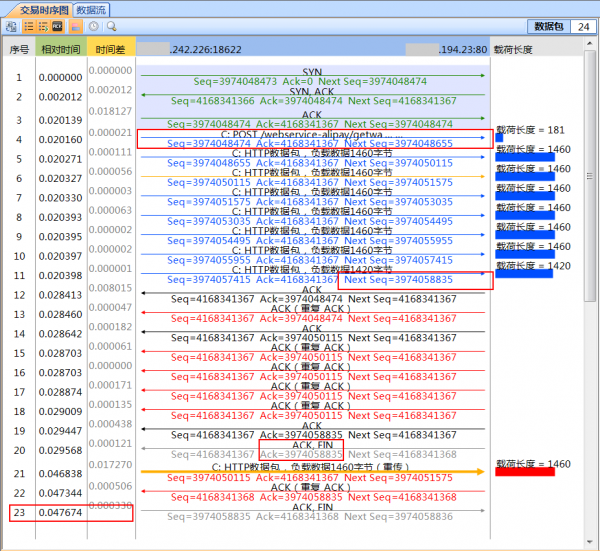Select the grey ACK, FIN row 20
The image size is (600, 551).
313,450
